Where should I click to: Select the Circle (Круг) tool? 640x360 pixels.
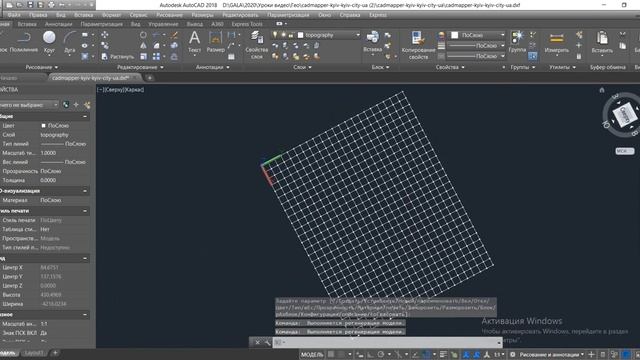tap(49, 42)
